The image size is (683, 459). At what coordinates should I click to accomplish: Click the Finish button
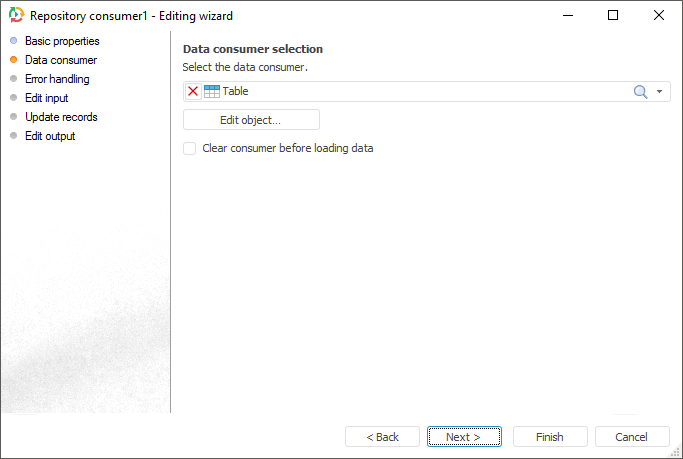tap(550, 437)
